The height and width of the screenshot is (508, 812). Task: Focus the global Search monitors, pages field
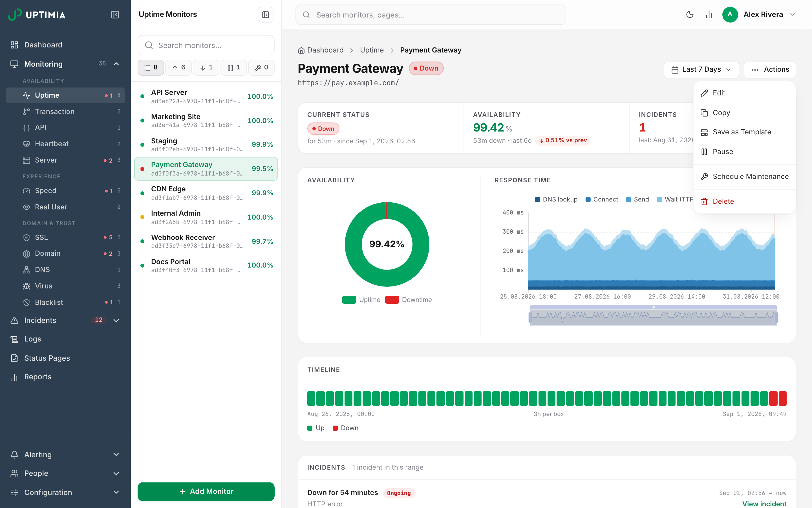(431, 15)
